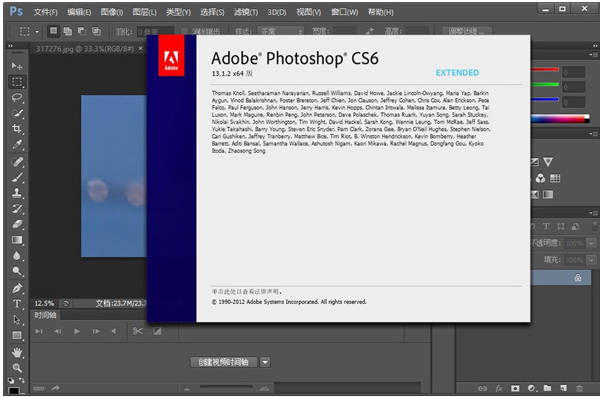600x397 pixels.
Task: Create a new layer icon
Action: (564, 388)
